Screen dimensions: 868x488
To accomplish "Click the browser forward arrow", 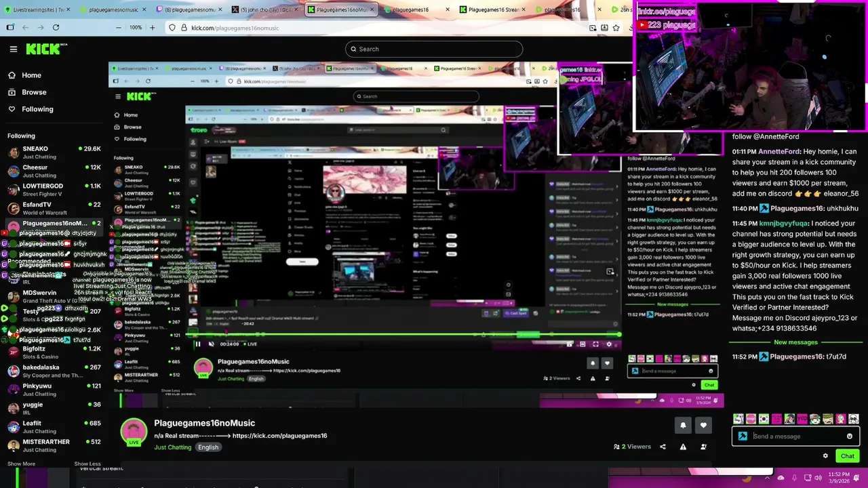I will click(40, 28).
